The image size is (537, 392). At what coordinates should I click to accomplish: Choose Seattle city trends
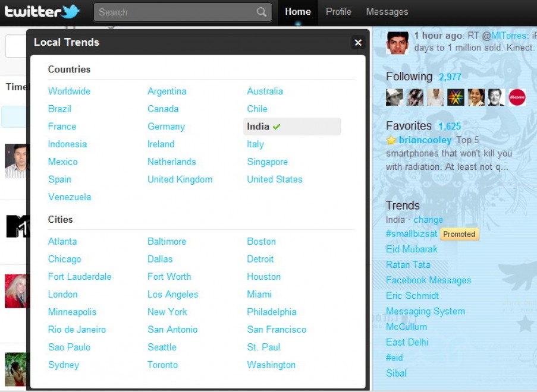point(162,347)
